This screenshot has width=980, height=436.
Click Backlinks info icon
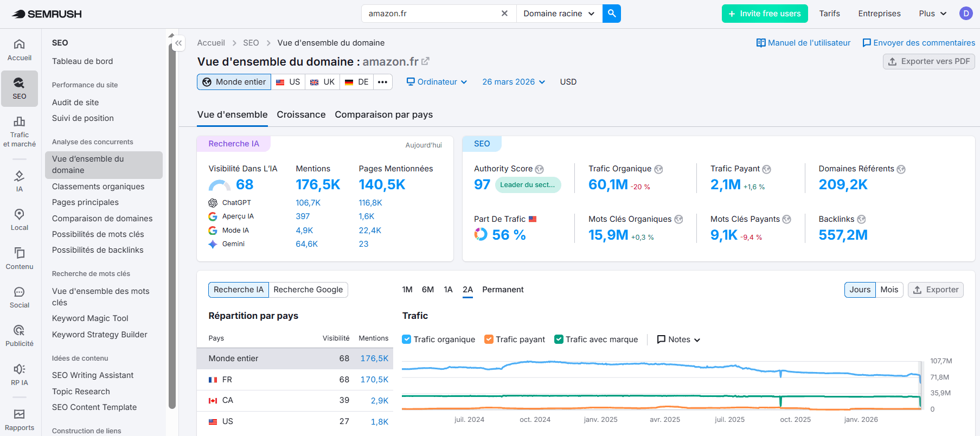click(861, 219)
